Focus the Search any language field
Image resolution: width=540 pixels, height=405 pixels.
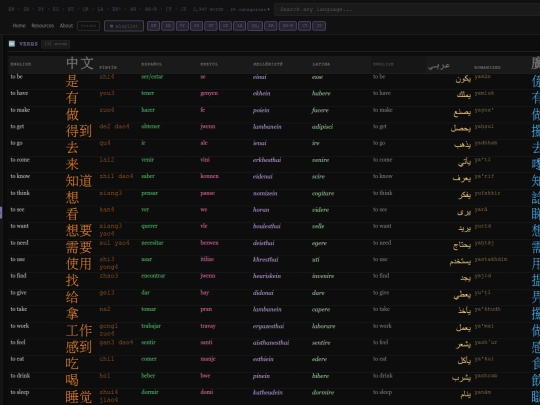406,9
